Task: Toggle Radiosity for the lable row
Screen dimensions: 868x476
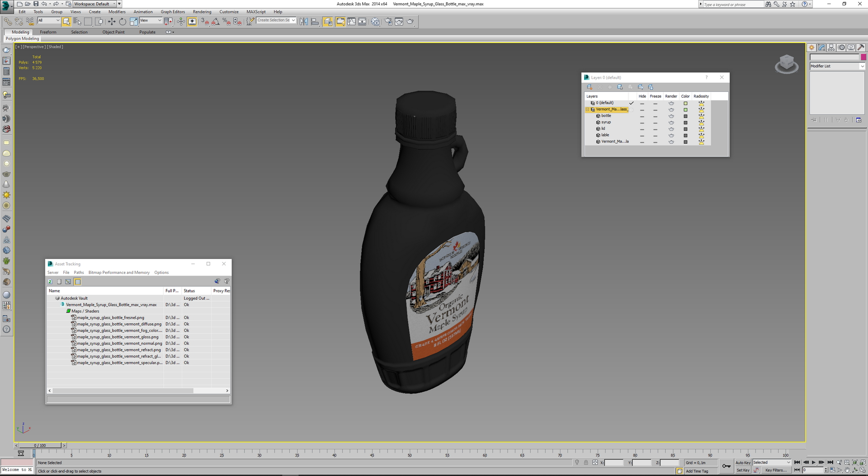Action: tap(701, 135)
